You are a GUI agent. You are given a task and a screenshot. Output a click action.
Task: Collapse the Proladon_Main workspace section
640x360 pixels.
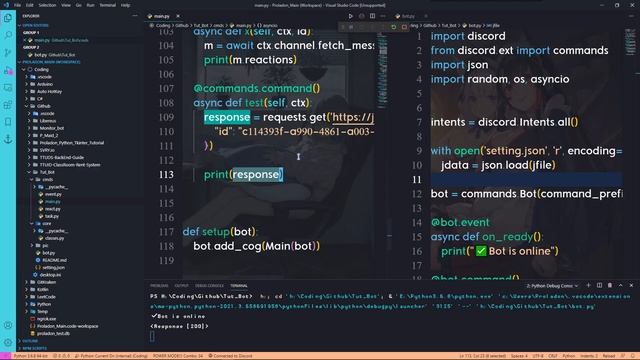pos(49,62)
